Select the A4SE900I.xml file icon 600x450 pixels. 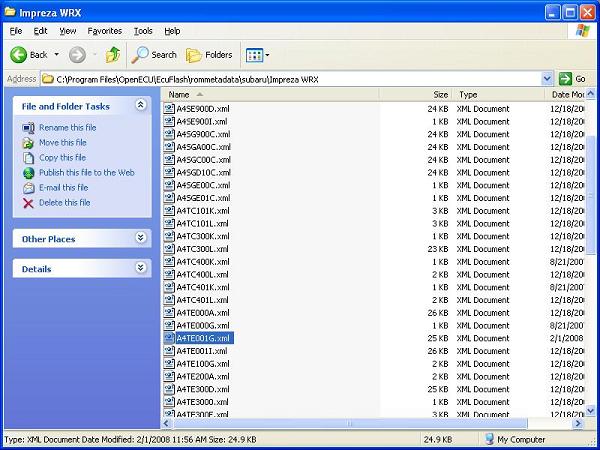pos(169,121)
